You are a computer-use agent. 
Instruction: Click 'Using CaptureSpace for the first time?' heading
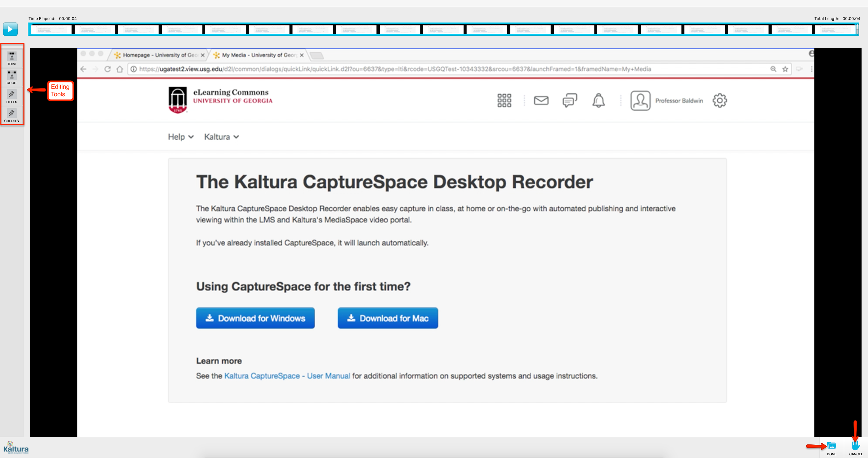tap(303, 287)
